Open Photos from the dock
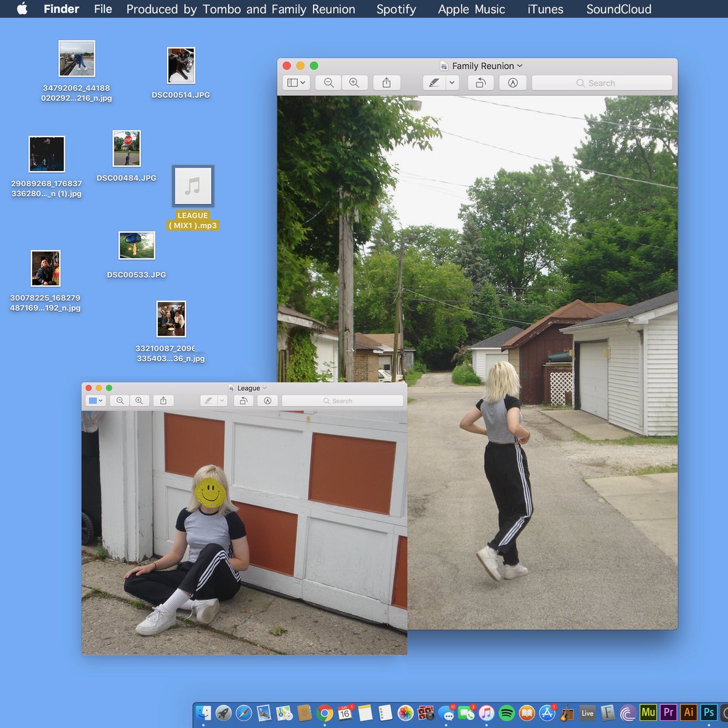728x728 pixels. tap(405, 713)
